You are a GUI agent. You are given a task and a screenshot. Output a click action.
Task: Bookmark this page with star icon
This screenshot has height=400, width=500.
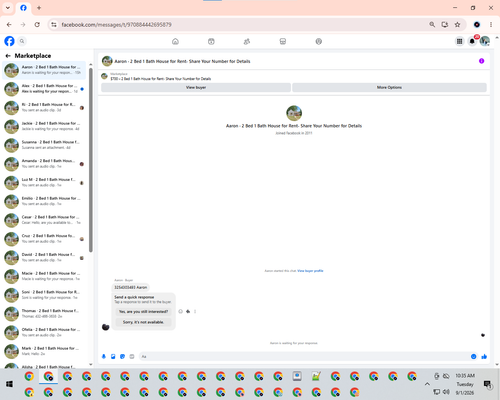(x=457, y=25)
